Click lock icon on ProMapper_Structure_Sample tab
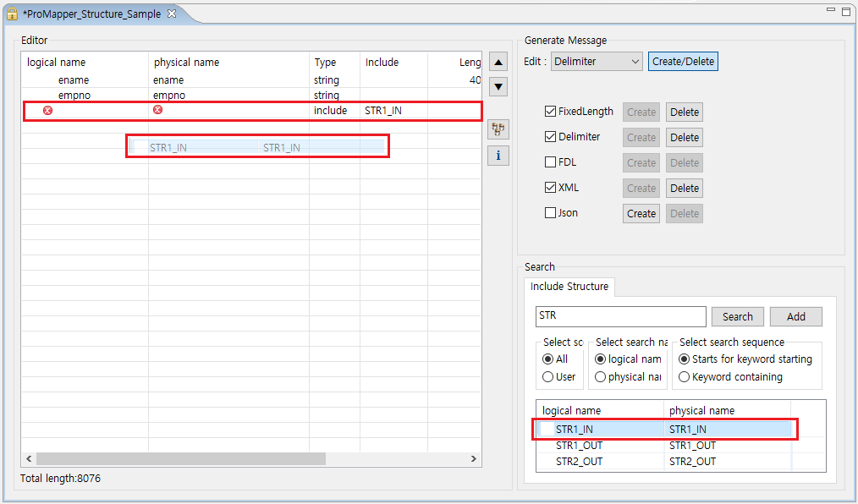This screenshot has height=504, width=858. (x=13, y=14)
